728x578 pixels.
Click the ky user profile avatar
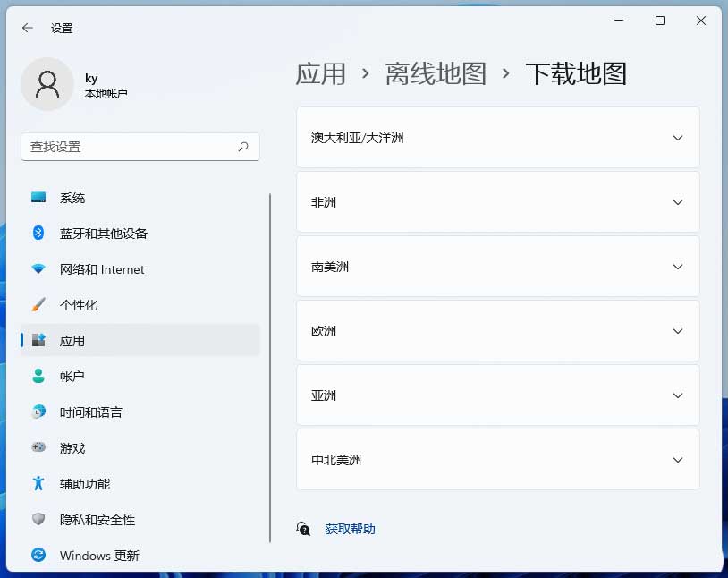[47, 84]
